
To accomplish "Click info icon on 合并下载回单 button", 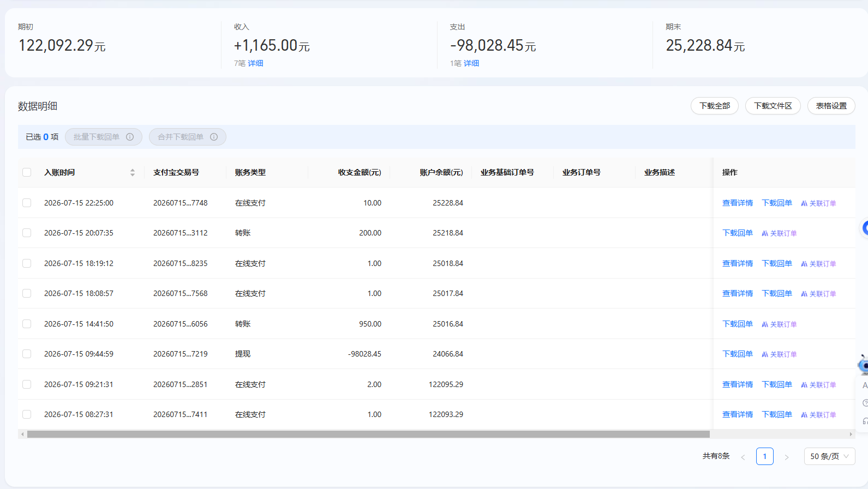I will (214, 137).
